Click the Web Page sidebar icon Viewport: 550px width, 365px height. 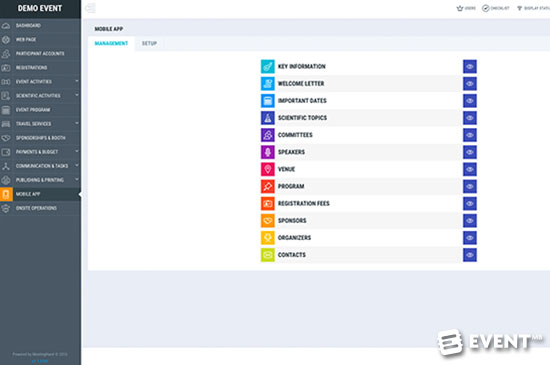[6, 40]
